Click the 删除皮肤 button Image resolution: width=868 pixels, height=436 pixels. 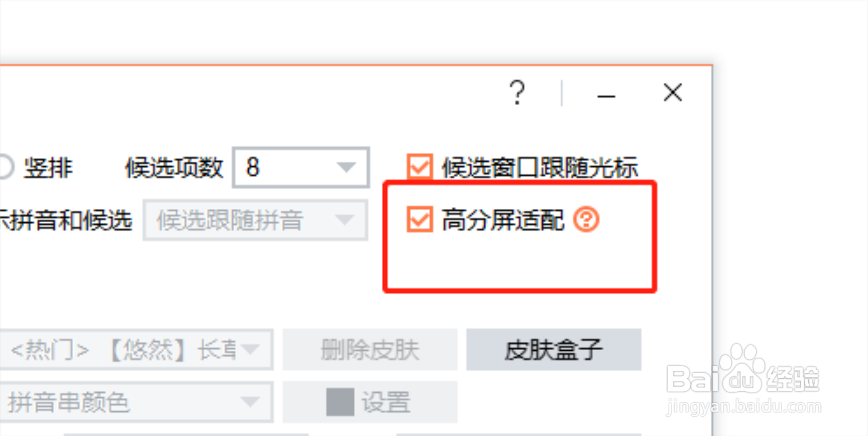pos(370,350)
